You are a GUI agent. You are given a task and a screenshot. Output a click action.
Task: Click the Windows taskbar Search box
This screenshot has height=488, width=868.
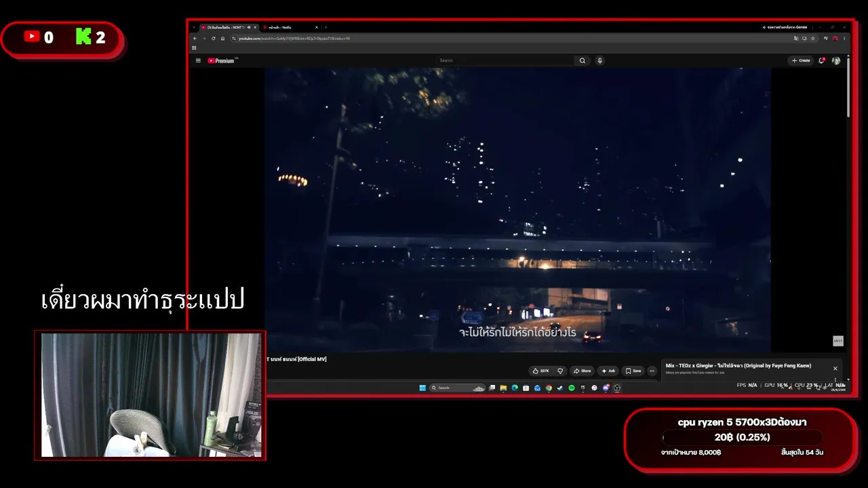pyautogui.click(x=457, y=388)
